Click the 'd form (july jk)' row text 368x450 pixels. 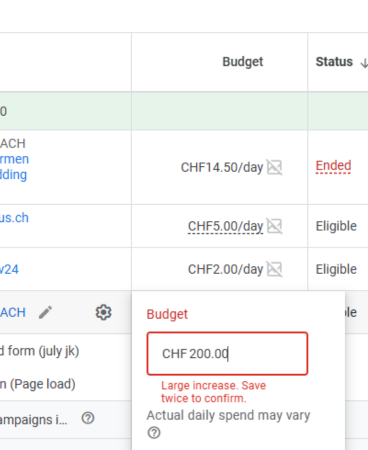click(39, 351)
